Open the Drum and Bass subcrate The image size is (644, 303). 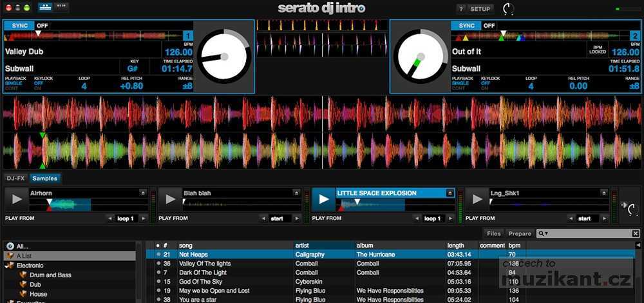[50, 275]
